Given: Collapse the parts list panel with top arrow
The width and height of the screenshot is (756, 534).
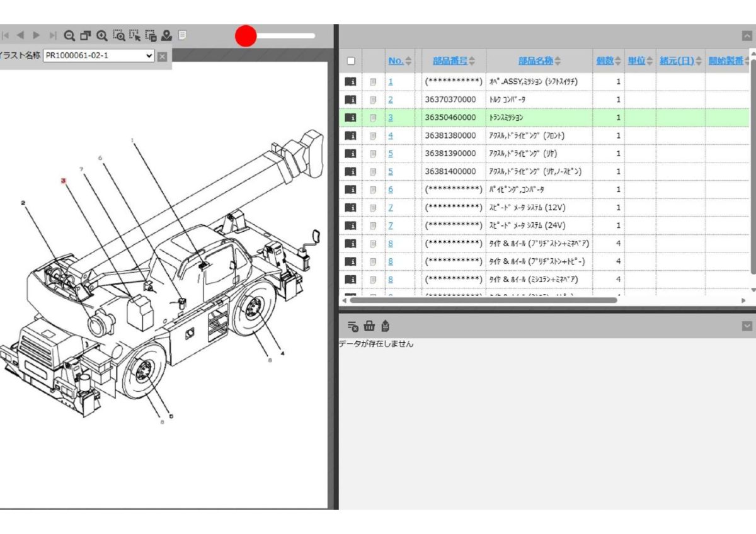Looking at the screenshot, I should tap(747, 36).
